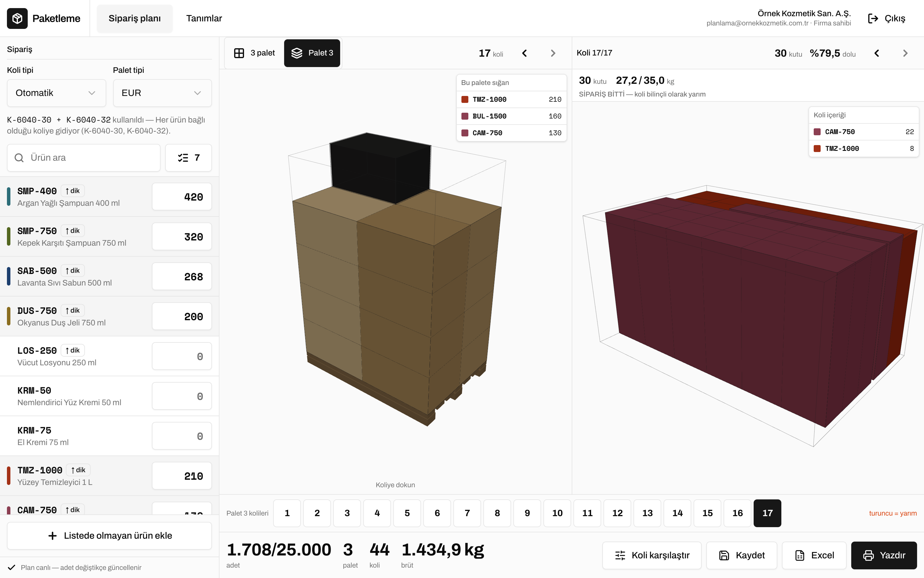
Task: Go to previous pallet with left chevron
Action: (x=525, y=53)
